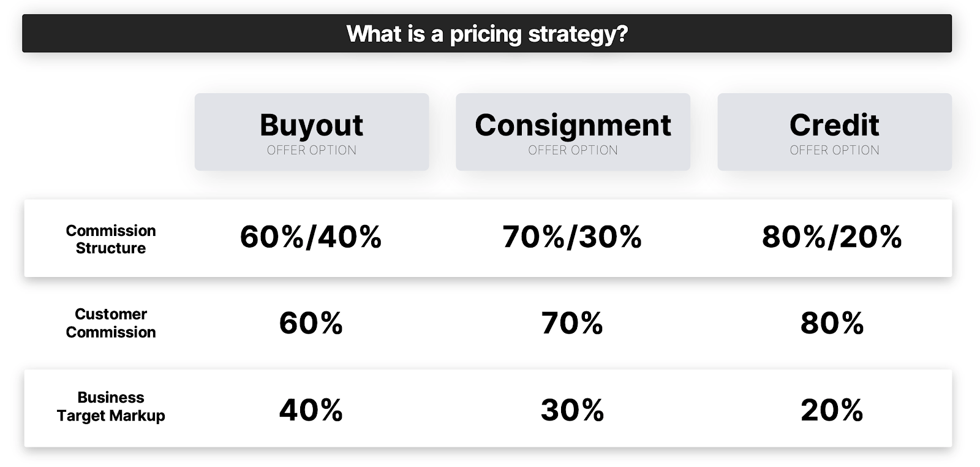Click the Commission Structure row label
This screenshot has width=980, height=467.
(111, 239)
